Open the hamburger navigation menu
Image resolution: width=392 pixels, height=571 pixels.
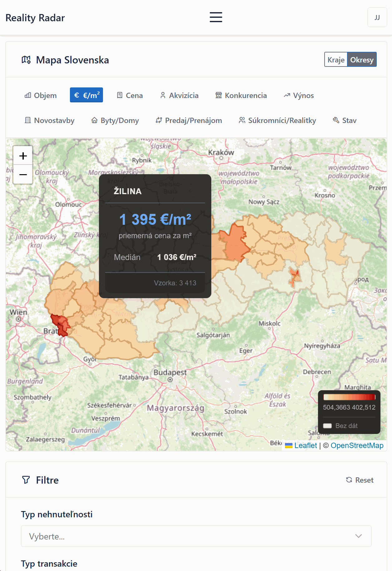216,17
